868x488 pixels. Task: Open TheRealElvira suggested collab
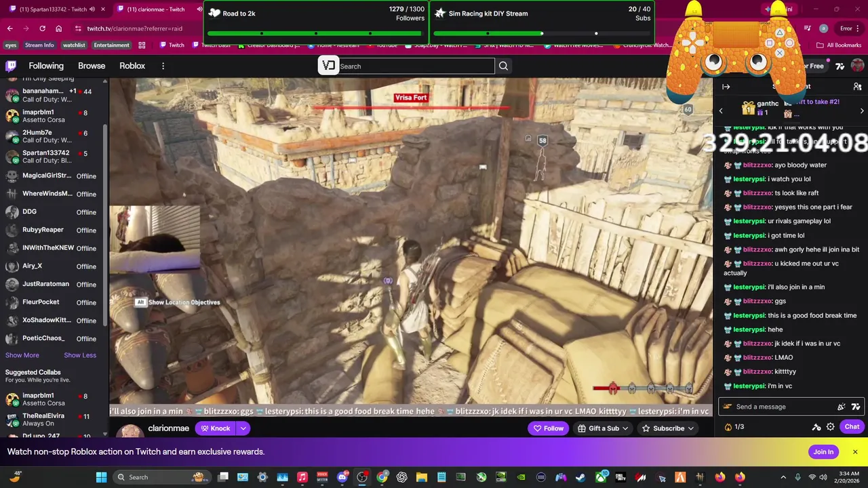tap(53, 420)
